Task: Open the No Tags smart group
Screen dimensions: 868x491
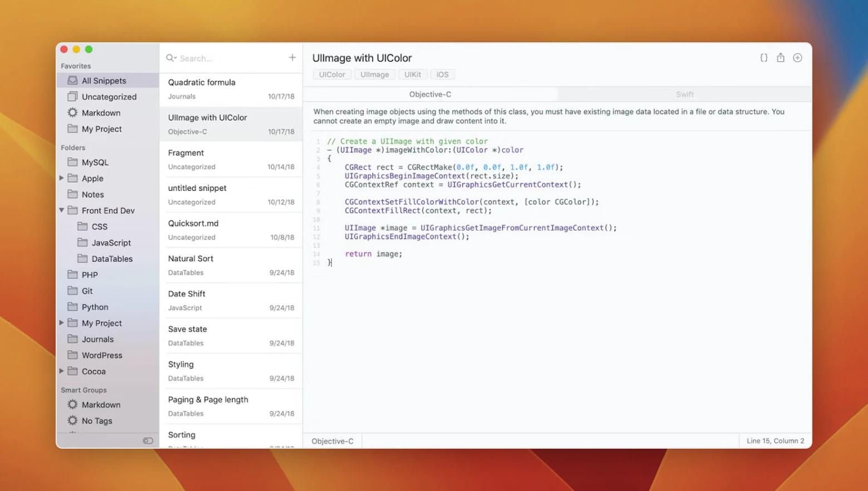Action: point(97,421)
